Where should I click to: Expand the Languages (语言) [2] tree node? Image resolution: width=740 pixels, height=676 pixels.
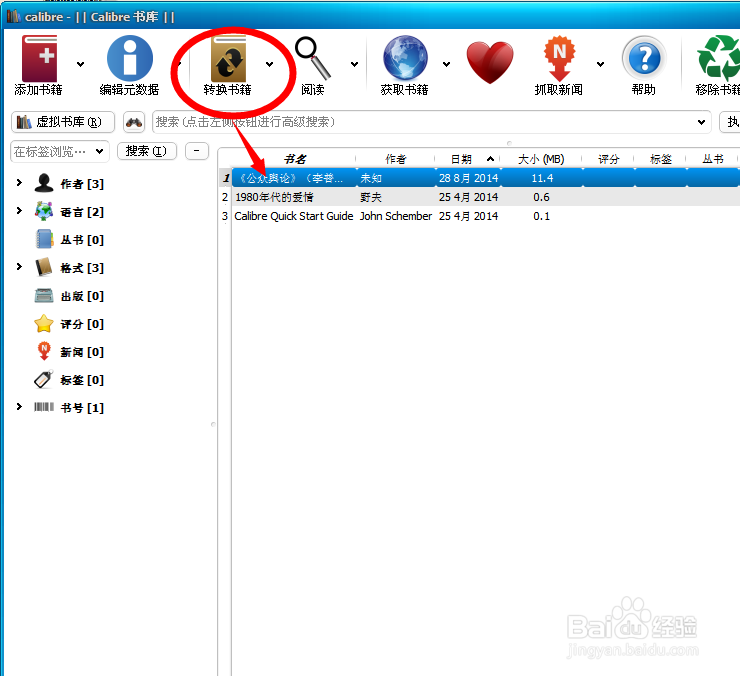coord(19,211)
